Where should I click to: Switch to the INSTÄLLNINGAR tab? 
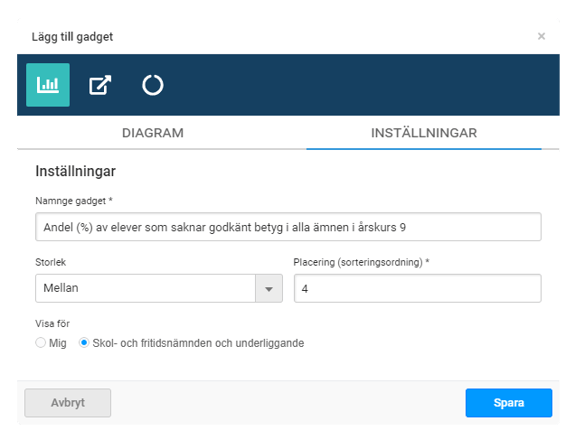click(424, 133)
